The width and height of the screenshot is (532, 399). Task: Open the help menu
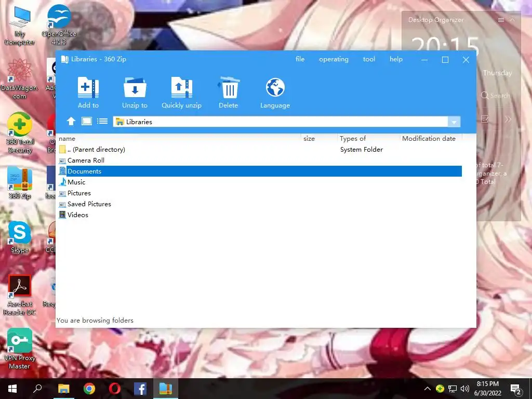click(x=396, y=59)
